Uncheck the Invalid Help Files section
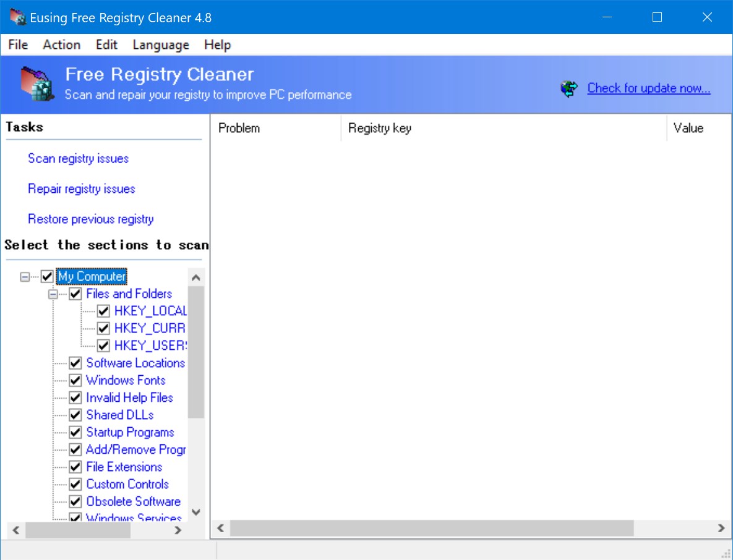The width and height of the screenshot is (733, 560). [75, 397]
